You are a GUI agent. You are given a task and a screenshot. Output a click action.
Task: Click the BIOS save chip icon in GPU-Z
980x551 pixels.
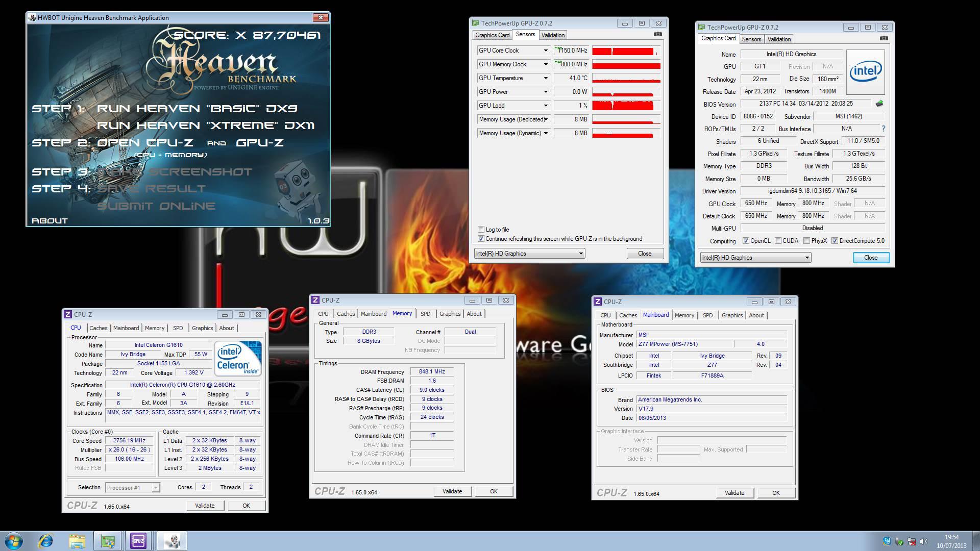[879, 104]
